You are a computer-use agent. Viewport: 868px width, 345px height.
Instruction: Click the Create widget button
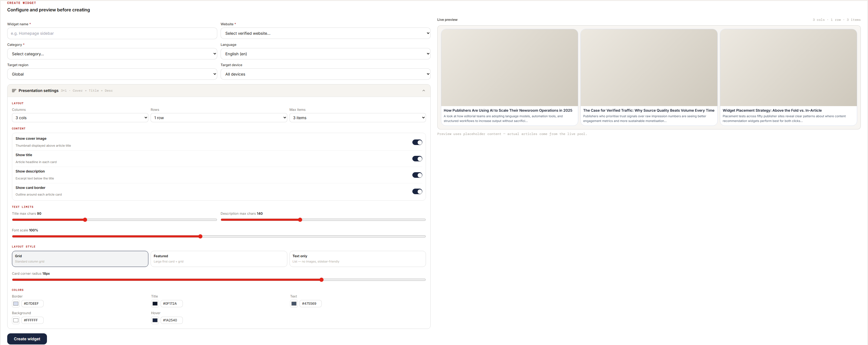[27, 339]
